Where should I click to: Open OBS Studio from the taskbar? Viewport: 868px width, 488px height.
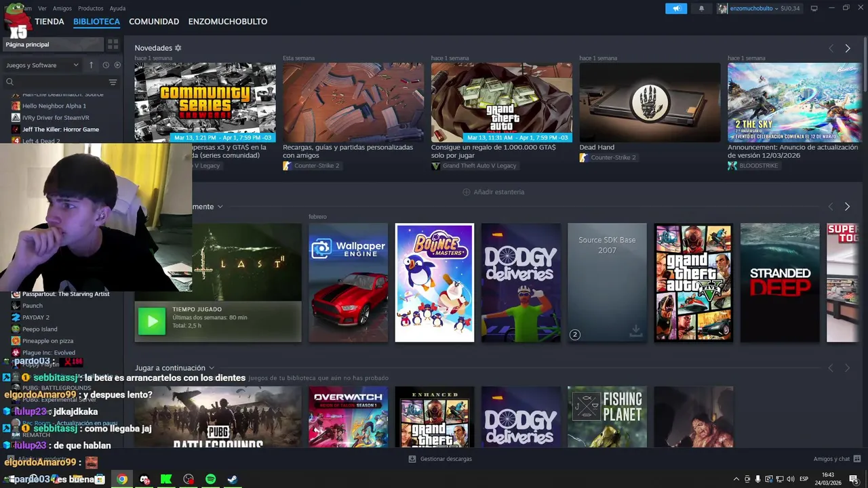(x=189, y=479)
